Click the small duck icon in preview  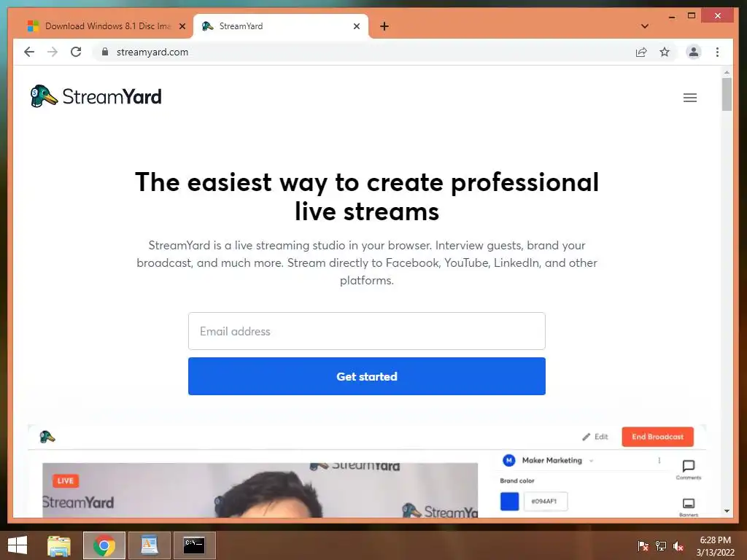47,437
